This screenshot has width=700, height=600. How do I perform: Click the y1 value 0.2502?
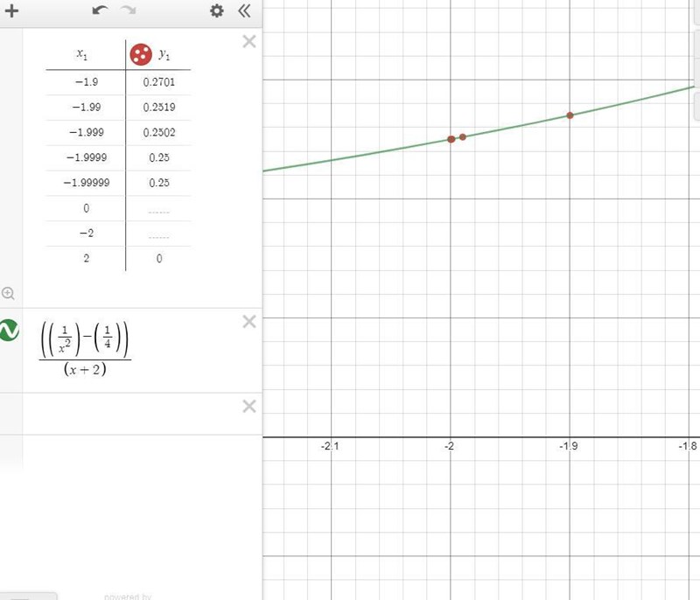pos(157,132)
